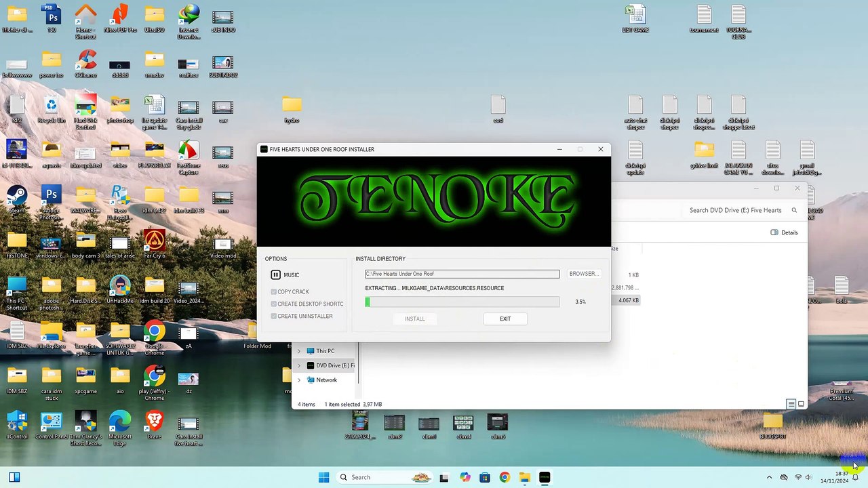Click the BROWSER... button in the installer

(x=584, y=274)
